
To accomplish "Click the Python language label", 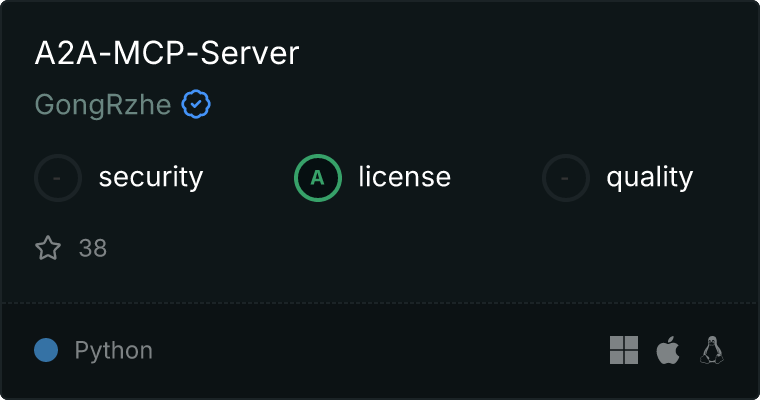I will tap(113, 351).
